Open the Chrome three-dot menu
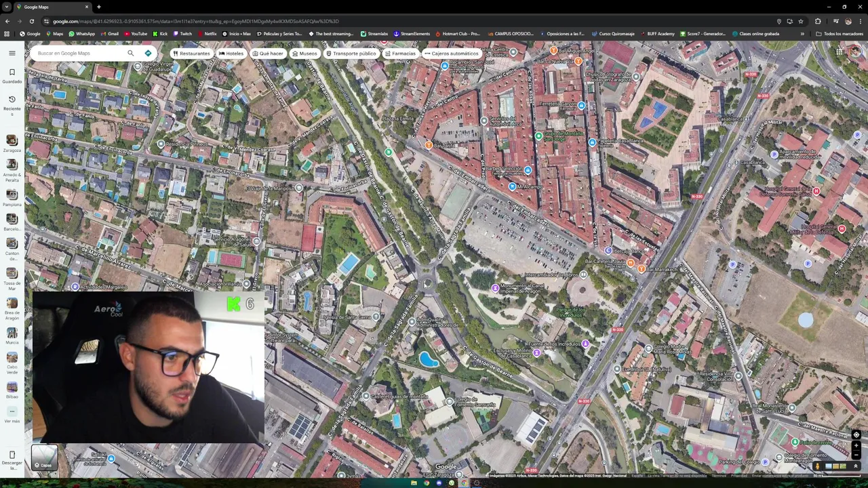The height and width of the screenshot is (488, 868). point(861,21)
